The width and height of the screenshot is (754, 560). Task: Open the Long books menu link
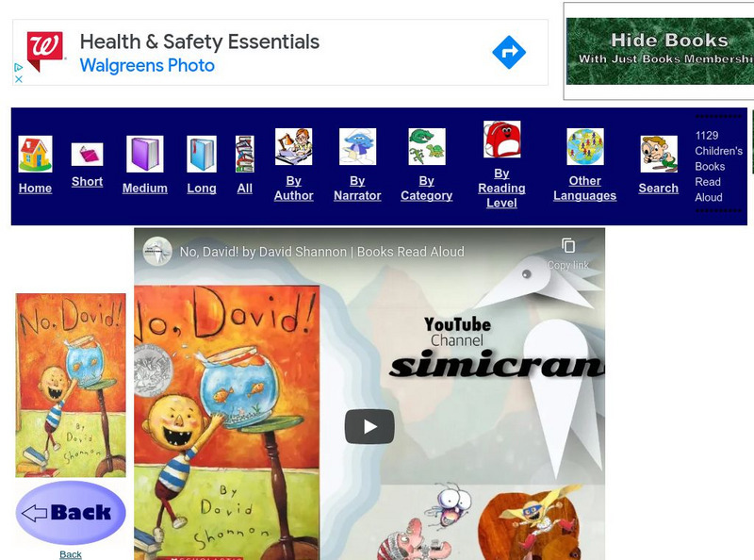[x=202, y=189]
